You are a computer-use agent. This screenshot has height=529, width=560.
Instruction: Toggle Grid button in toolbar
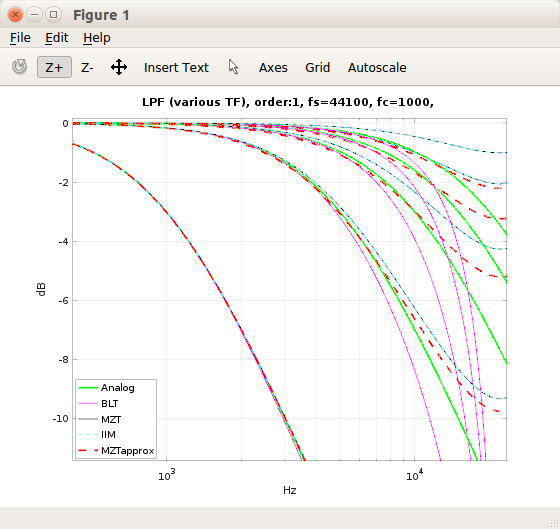[x=318, y=68]
